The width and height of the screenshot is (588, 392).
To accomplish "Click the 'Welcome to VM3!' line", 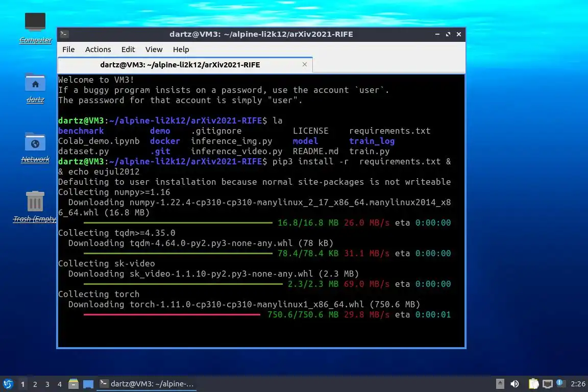I will click(96, 80).
